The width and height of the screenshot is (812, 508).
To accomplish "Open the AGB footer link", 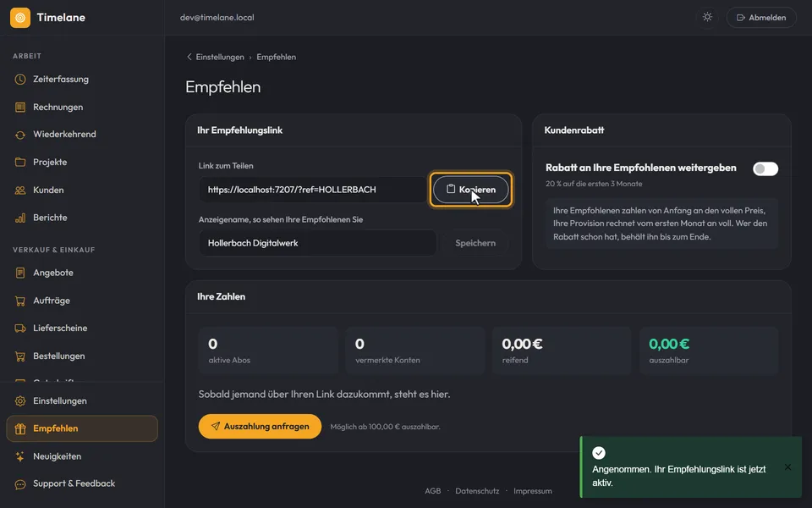I will 433,491.
